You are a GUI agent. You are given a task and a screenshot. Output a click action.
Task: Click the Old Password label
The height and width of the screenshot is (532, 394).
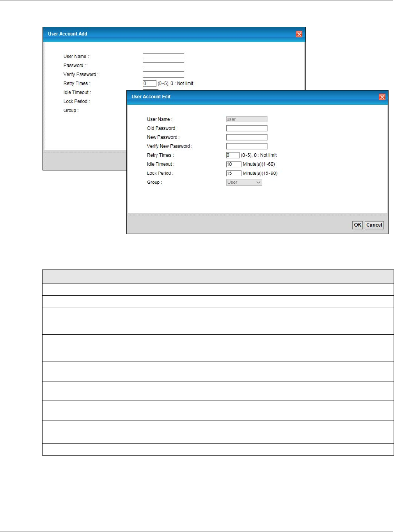pos(162,128)
